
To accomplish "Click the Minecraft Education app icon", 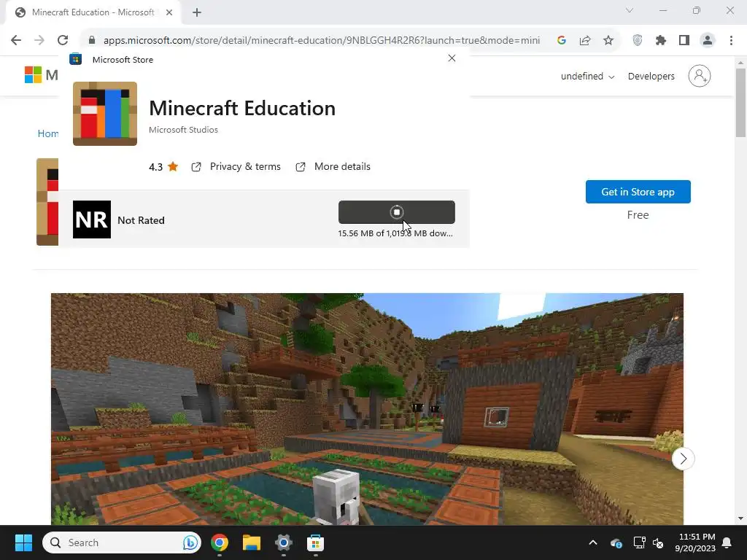I will 105,113.
